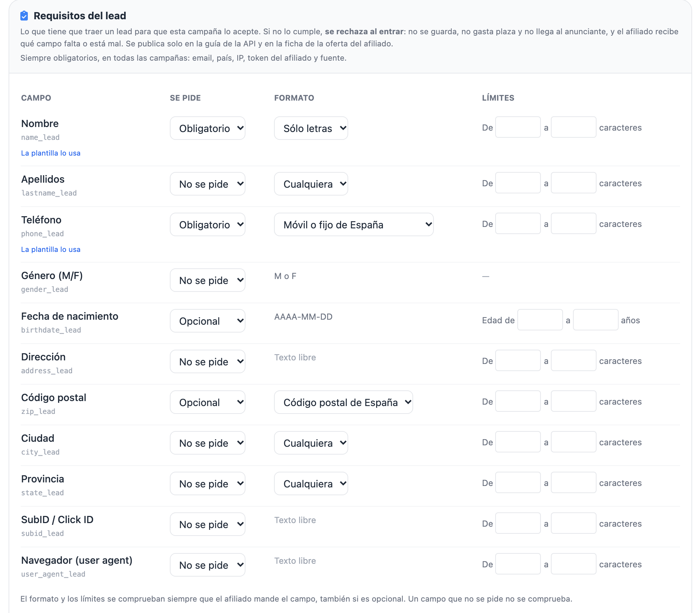
Task: Open the Provincia 'Se pide' dropdown
Action: [208, 483]
